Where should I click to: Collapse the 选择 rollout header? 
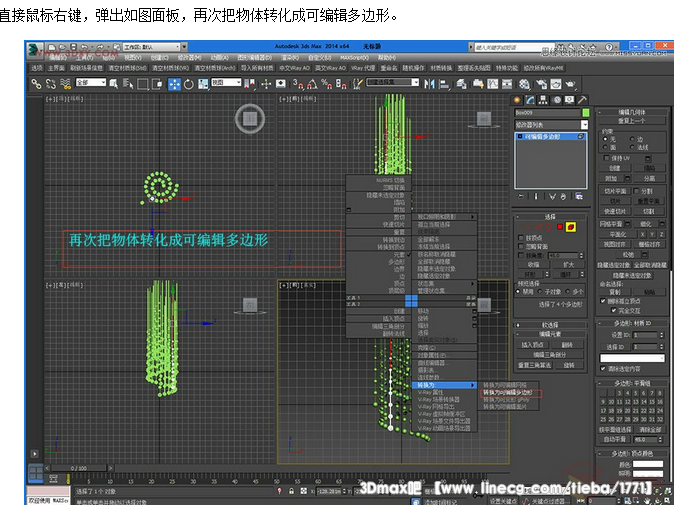(x=551, y=216)
